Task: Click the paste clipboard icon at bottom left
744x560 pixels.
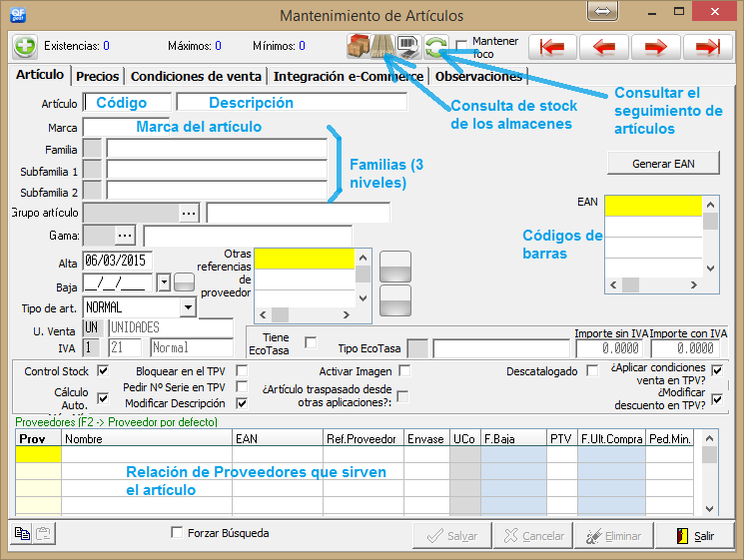Action: pyautogui.click(x=44, y=533)
